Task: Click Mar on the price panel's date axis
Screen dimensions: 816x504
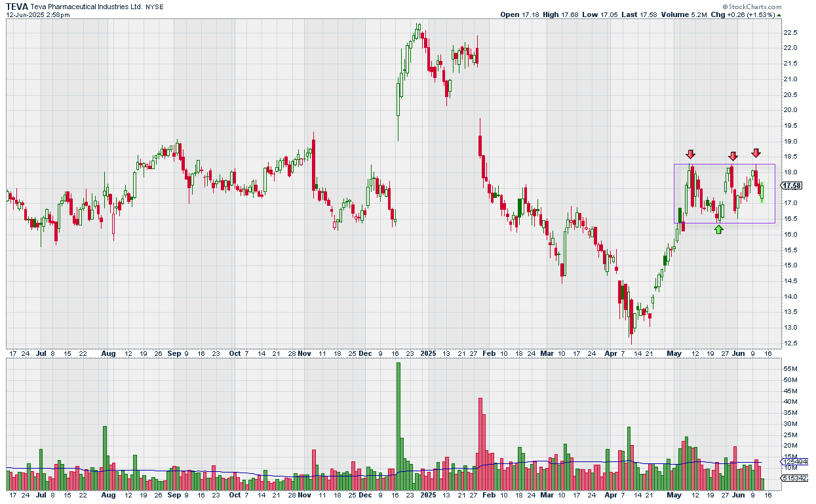Action: tap(547, 354)
